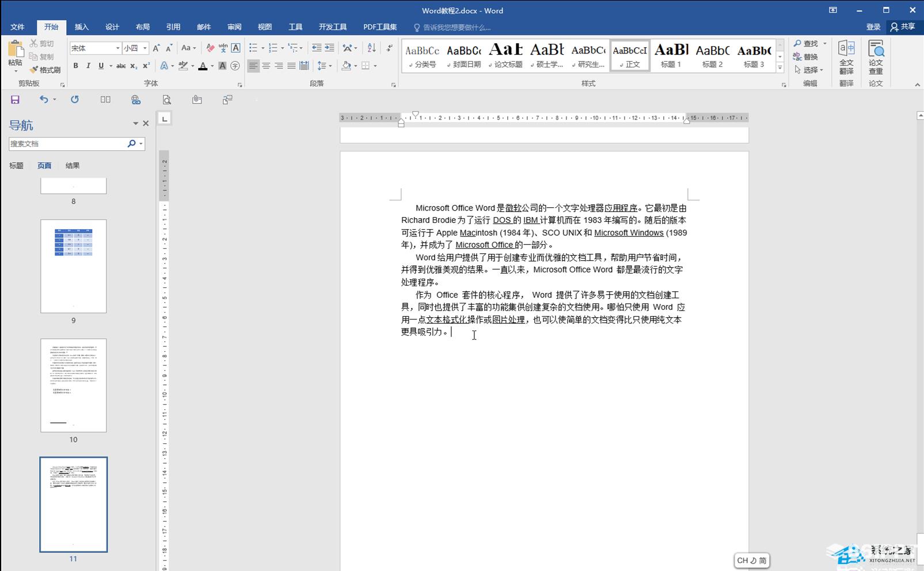Decrease the paragraph indent
The width and height of the screenshot is (924, 571).
click(x=317, y=48)
